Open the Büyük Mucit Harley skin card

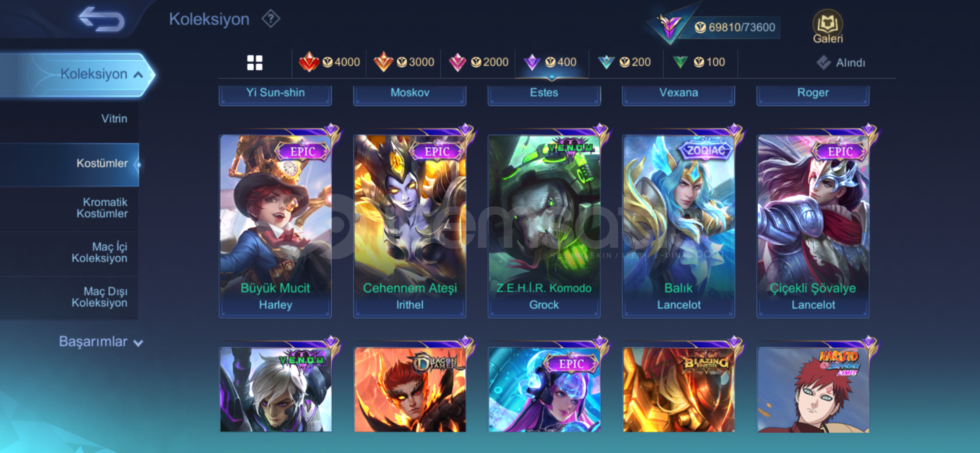[276, 225]
